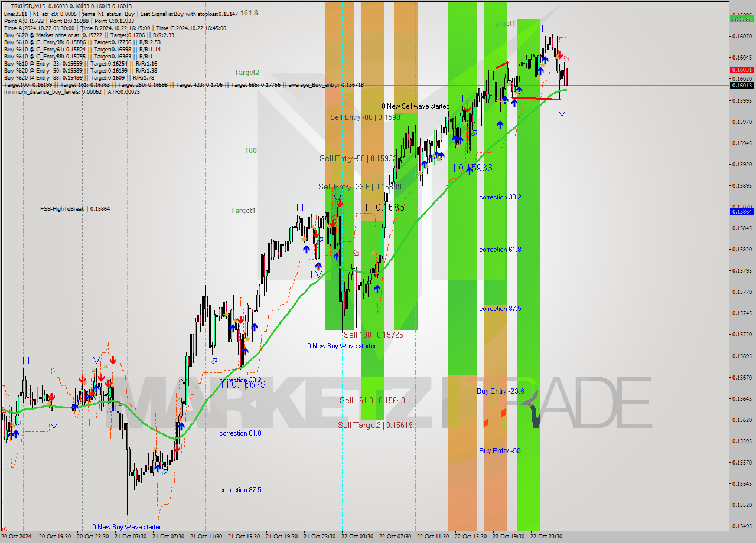Click the '22 Oct 15:30' time label
This screenshot has width=756, height=543.
pyautogui.click(x=471, y=537)
